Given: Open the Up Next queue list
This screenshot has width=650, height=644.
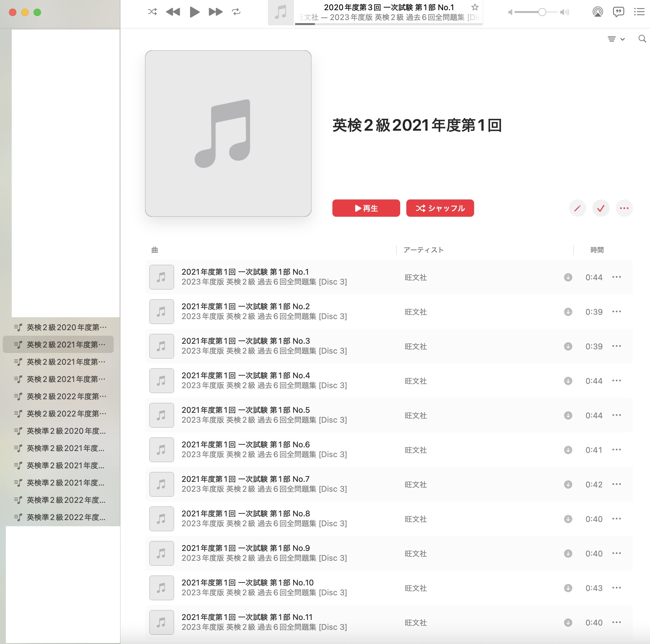Looking at the screenshot, I should point(639,12).
